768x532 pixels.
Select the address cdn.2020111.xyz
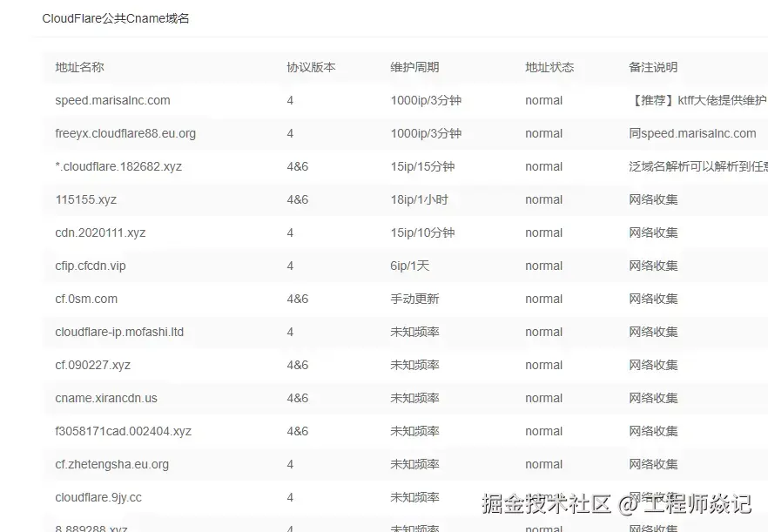[100, 232]
